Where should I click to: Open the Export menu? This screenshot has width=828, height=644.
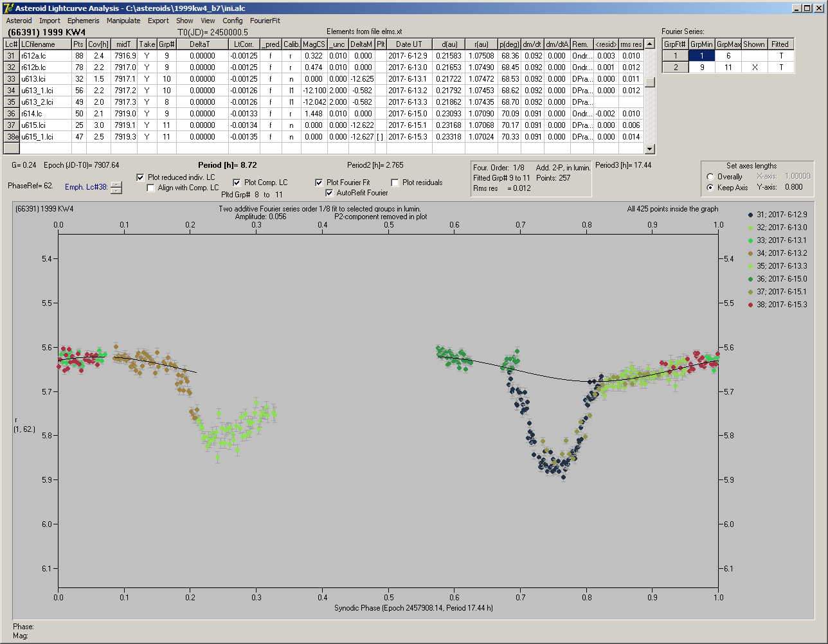(x=158, y=21)
